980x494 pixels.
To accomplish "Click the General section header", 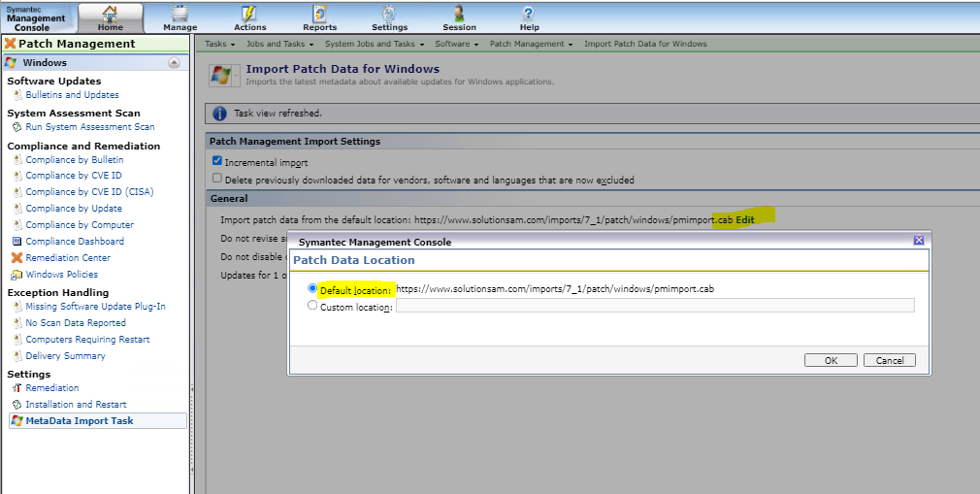I will [229, 199].
